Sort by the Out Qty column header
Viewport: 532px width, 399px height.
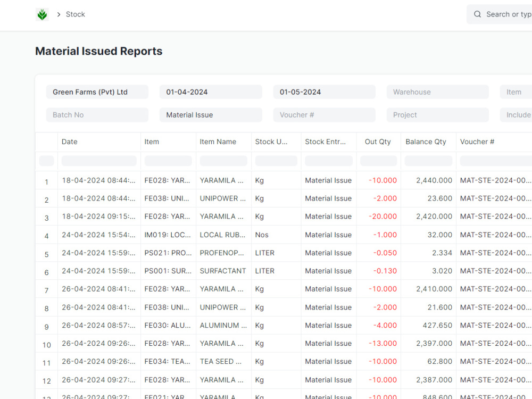(378, 142)
